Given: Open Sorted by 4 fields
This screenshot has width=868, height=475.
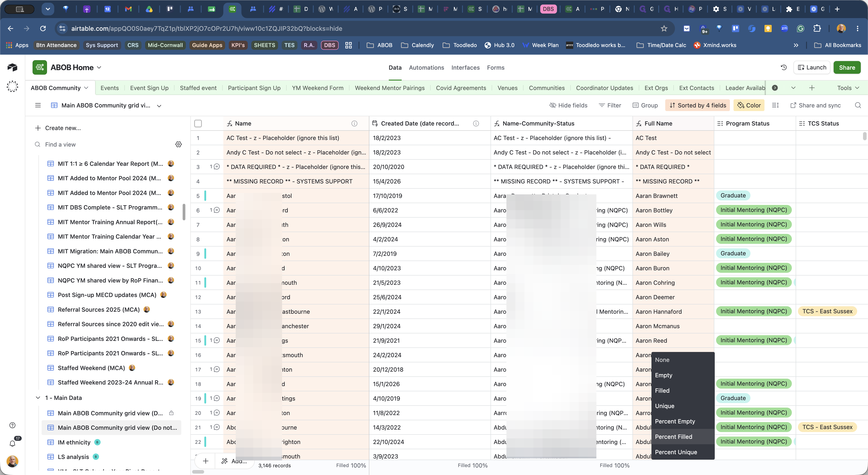Looking at the screenshot, I should pos(697,106).
